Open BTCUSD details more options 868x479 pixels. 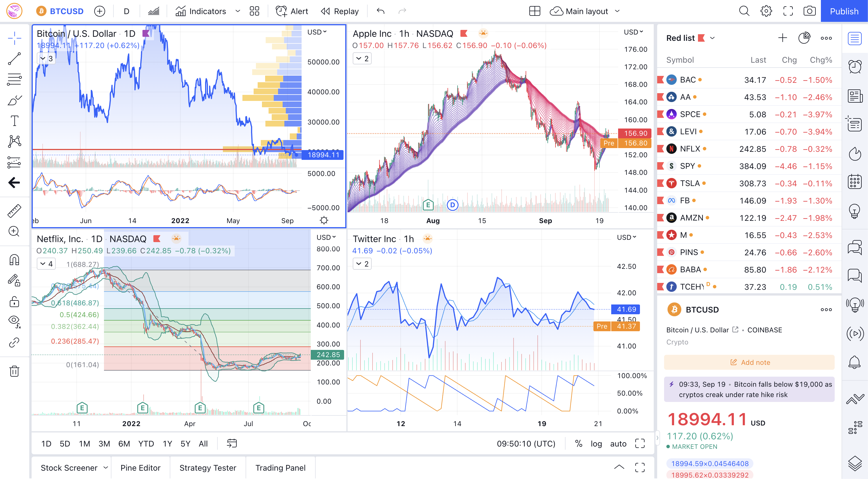(826, 310)
